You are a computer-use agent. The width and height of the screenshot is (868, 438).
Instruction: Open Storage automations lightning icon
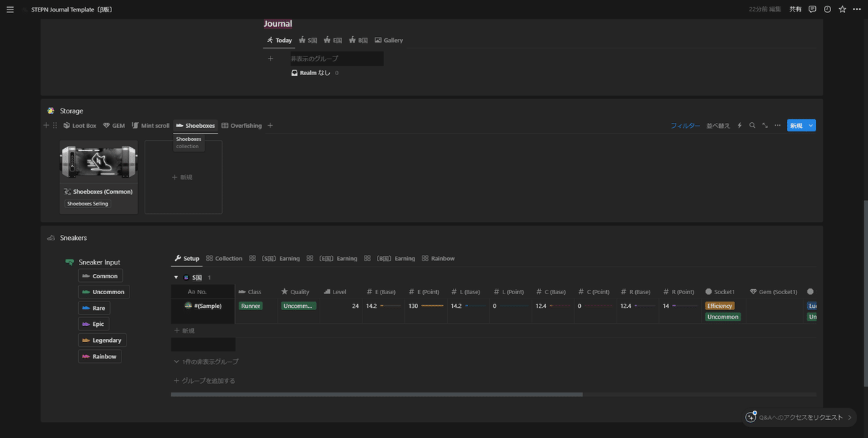(739, 126)
